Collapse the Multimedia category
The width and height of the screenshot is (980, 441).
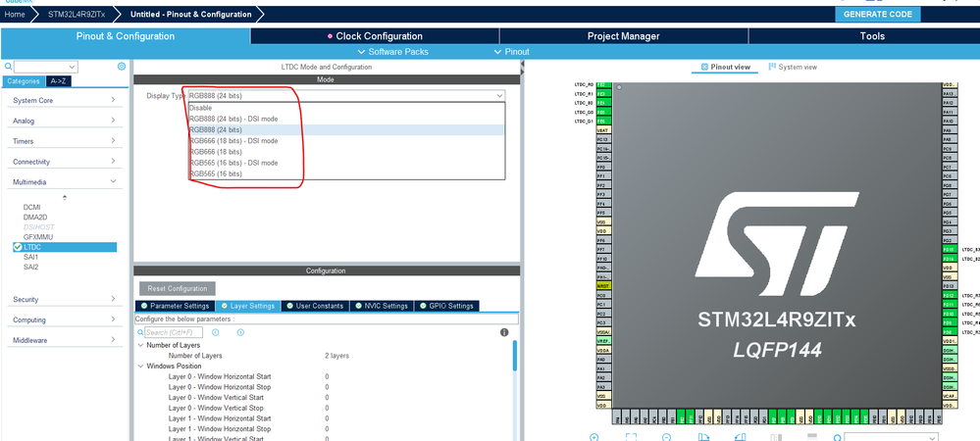[x=65, y=181]
